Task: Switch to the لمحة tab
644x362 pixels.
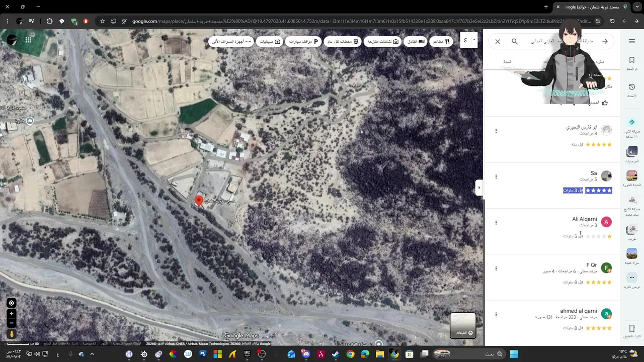Action: pyautogui.click(x=507, y=62)
